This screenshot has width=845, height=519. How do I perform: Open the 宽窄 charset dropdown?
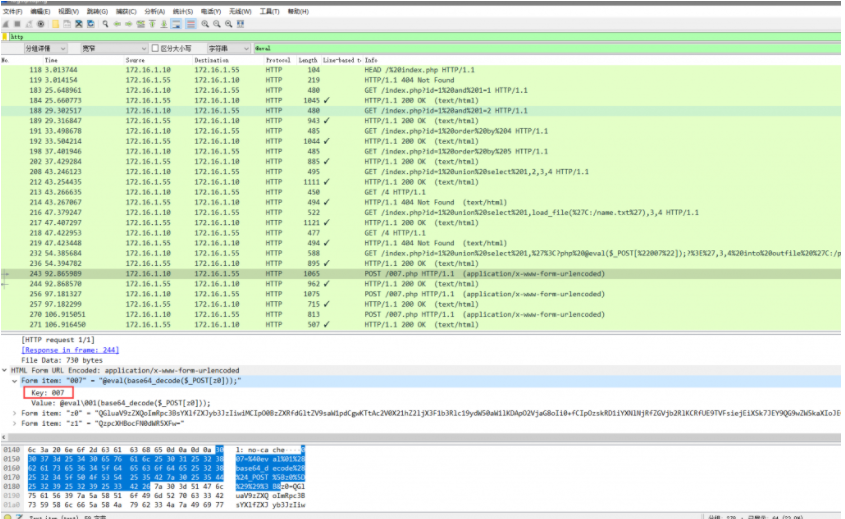114,49
